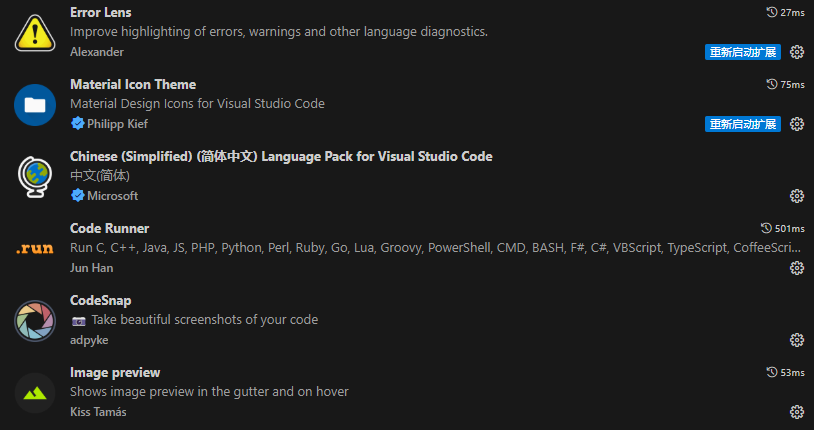
Task: Open Chinese (Simplified) Language Pack title
Action: pyautogui.click(x=281, y=156)
